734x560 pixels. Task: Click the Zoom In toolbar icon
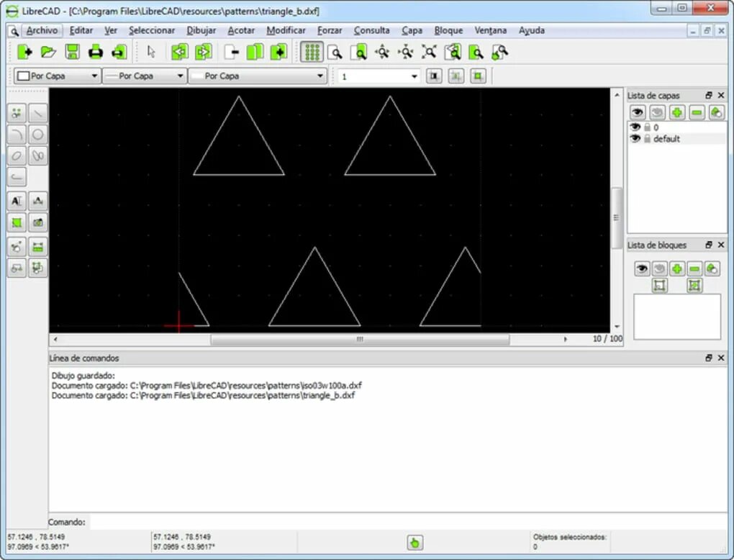click(382, 52)
